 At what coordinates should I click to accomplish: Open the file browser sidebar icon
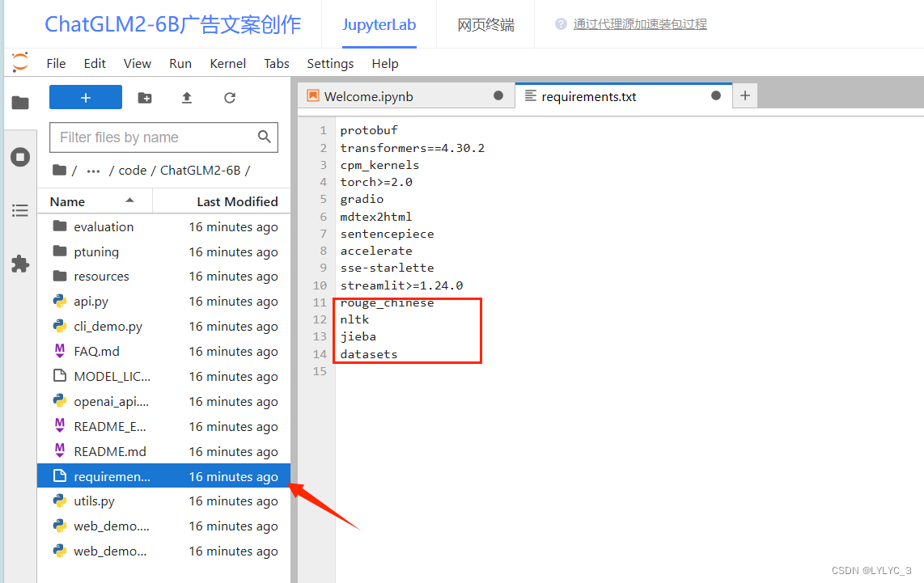click(20, 103)
